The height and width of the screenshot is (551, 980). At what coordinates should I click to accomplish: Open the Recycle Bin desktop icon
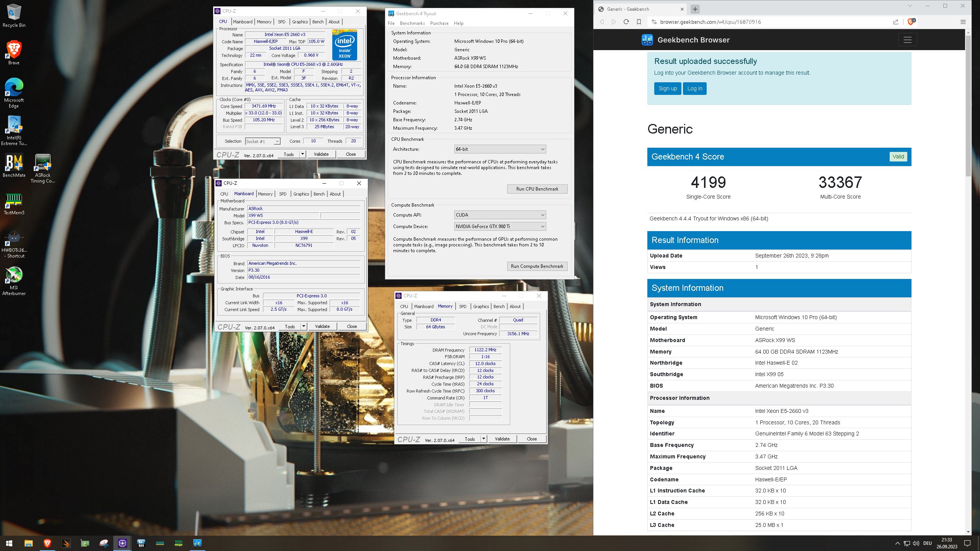click(x=14, y=16)
